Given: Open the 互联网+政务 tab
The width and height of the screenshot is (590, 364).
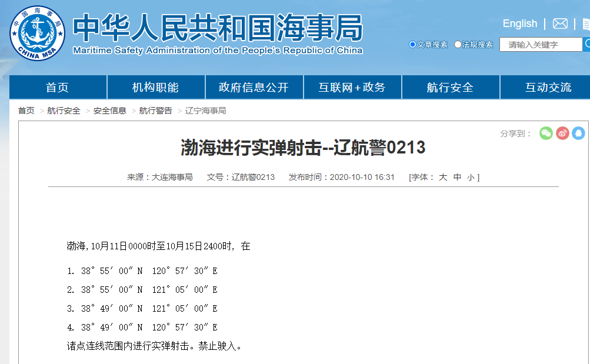Looking at the screenshot, I should coord(352,86).
